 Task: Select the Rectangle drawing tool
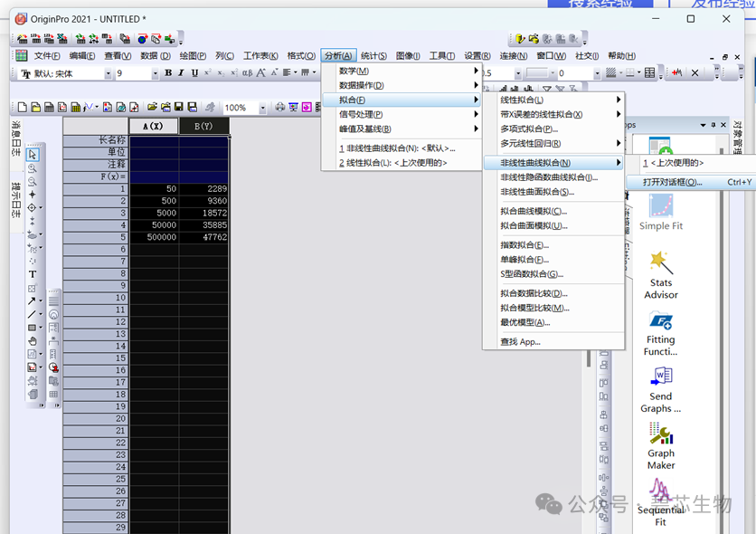click(32, 328)
